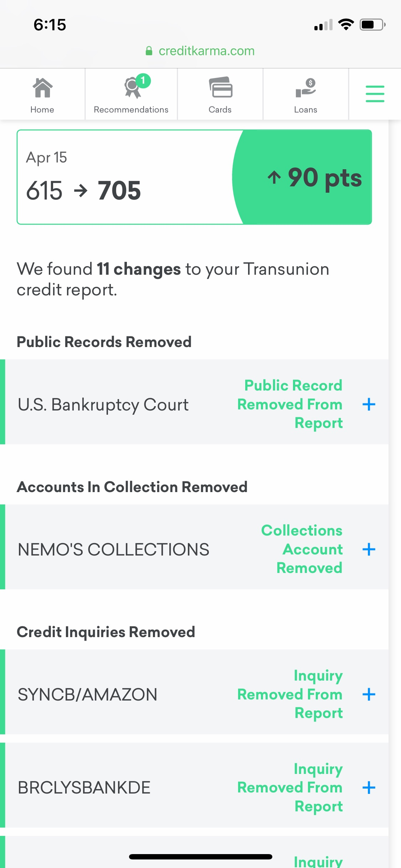The height and width of the screenshot is (868, 401).
Task: Tap the bottom home indicator bar
Action: tap(200, 857)
